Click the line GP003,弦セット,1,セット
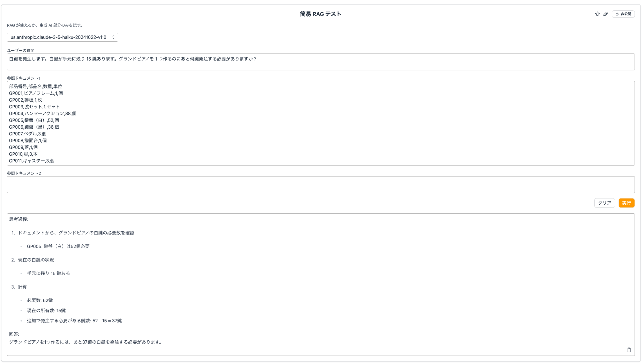 pyautogui.click(x=34, y=107)
